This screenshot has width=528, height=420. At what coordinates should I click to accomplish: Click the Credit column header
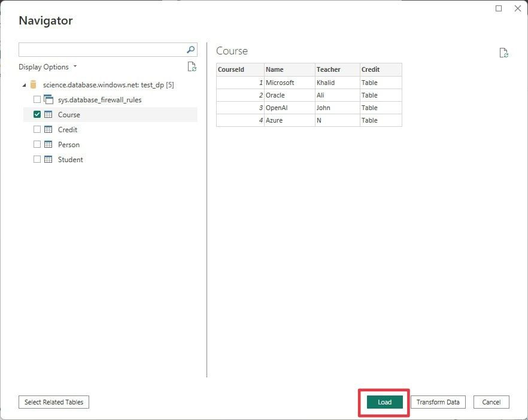coord(381,69)
